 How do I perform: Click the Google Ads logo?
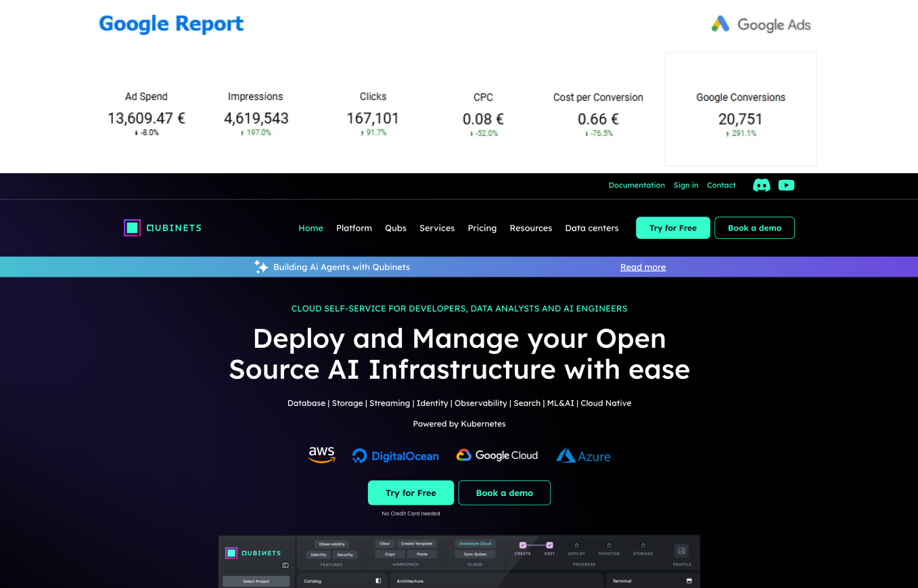pos(761,24)
